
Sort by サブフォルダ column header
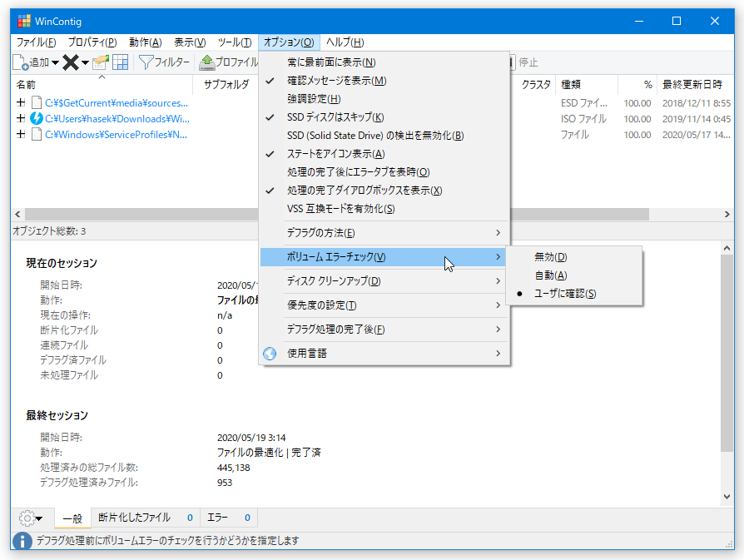226,85
